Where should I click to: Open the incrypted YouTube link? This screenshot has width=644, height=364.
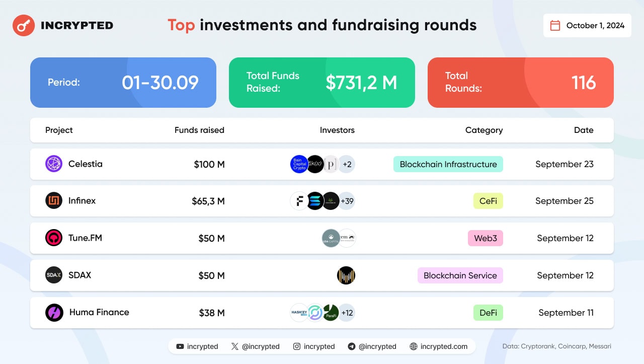tap(197, 346)
